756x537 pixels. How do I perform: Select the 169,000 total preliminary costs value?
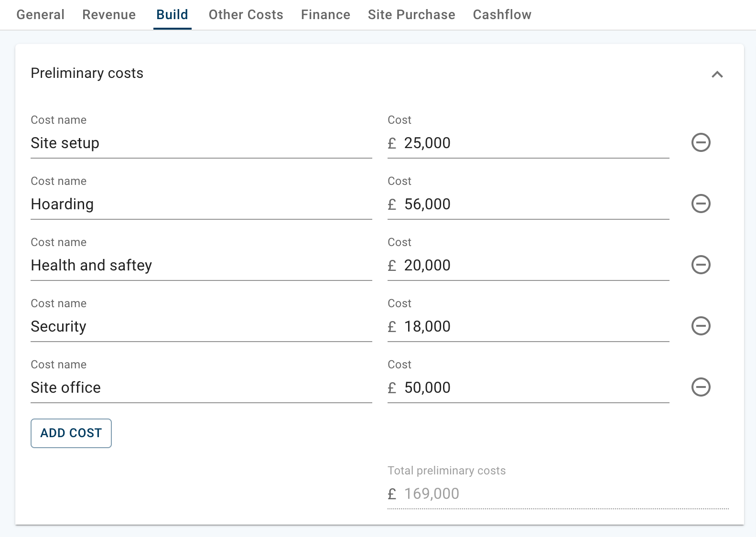432,494
